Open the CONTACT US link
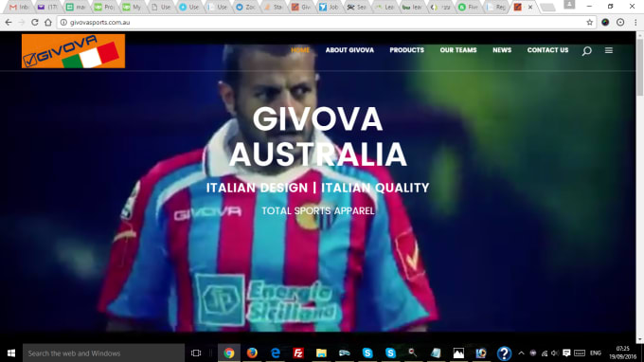The image size is (644, 362). [x=547, y=50]
